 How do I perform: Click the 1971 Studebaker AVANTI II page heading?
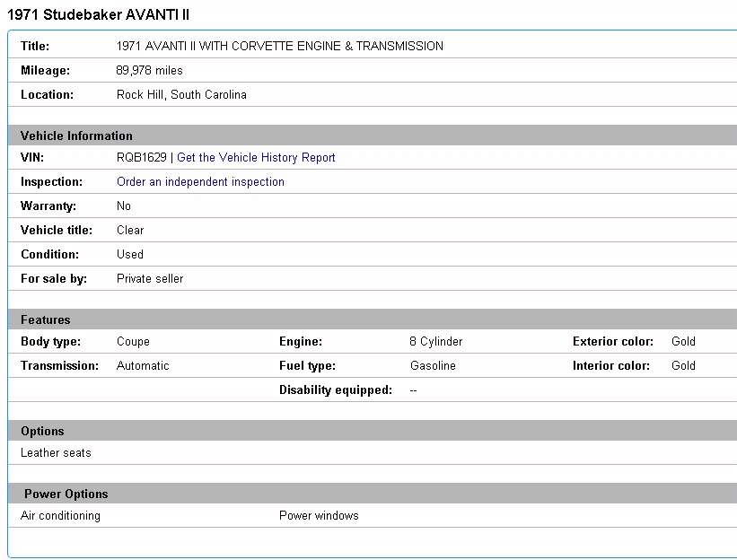tap(99, 15)
